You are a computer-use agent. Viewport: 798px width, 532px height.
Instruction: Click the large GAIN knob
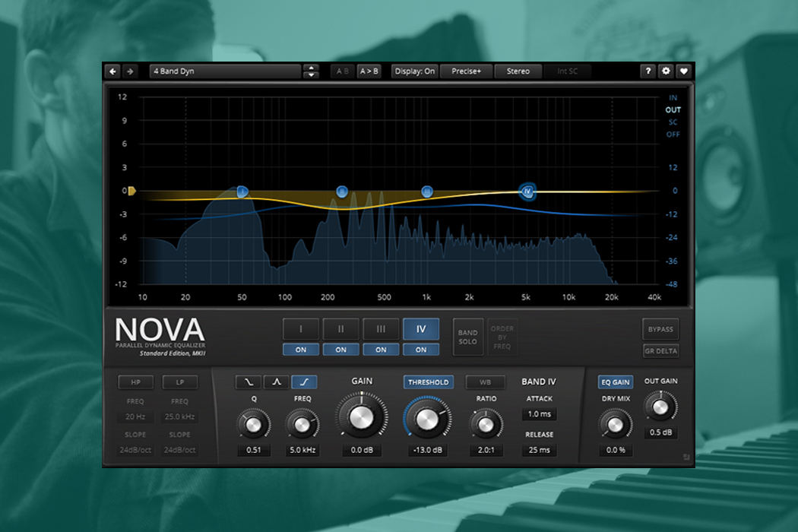(x=361, y=418)
